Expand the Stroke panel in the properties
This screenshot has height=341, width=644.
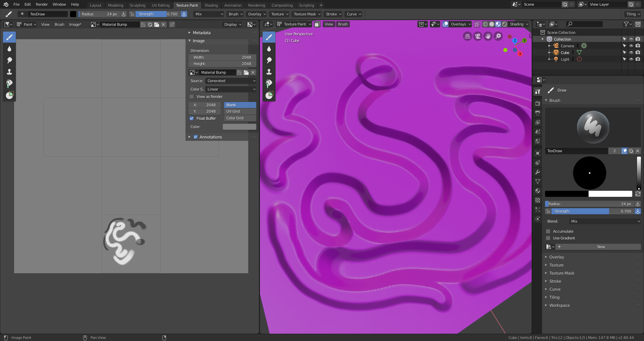(x=555, y=281)
